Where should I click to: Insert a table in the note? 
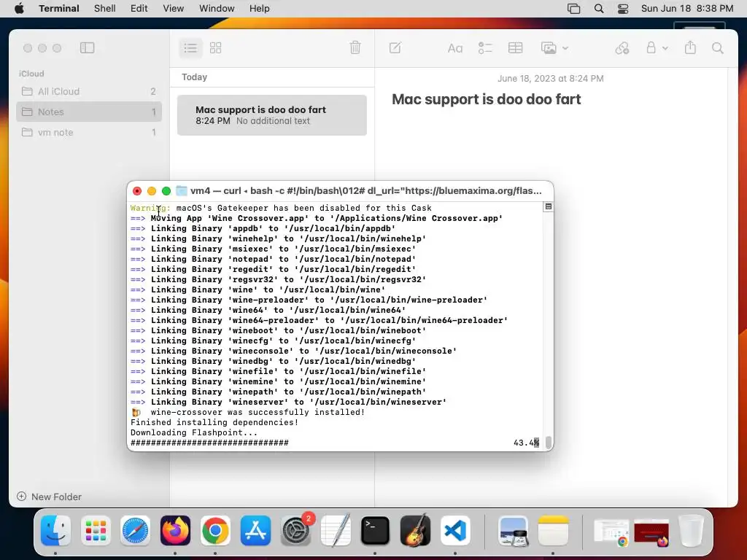point(516,47)
